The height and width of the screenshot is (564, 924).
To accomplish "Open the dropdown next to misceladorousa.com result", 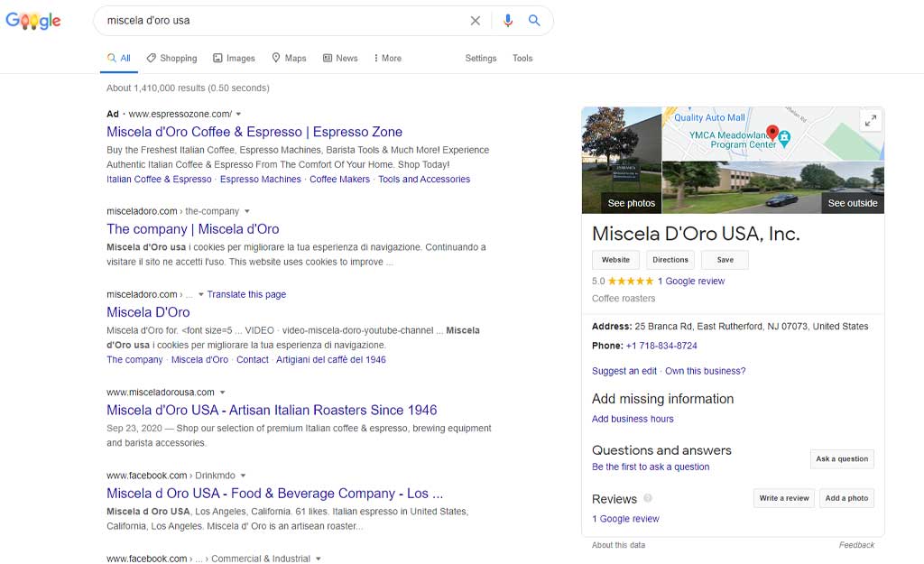I will (222, 392).
